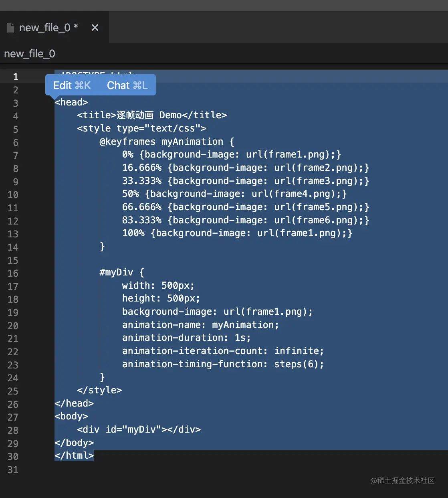Viewport: 448px width, 498px height.
Task: Click background-image declaration on line 19
Action: pyautogui.click(x=217, y=312)
